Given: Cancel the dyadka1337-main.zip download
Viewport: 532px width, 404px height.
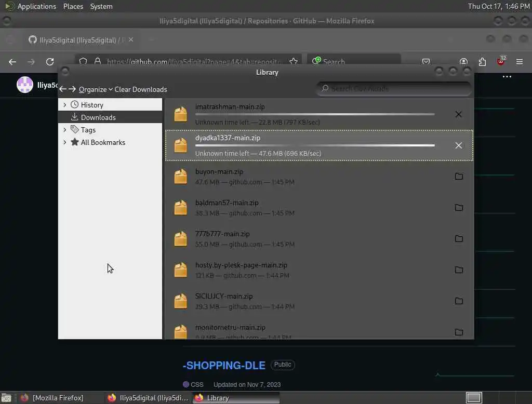Looking at the screenshot, I should 458,145.
